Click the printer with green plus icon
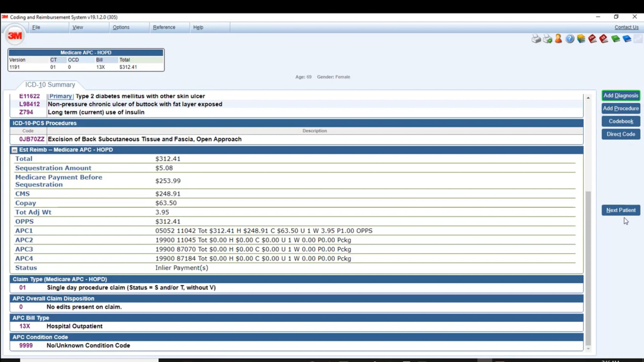The image size is (644, 362). (x=547, y=39)
